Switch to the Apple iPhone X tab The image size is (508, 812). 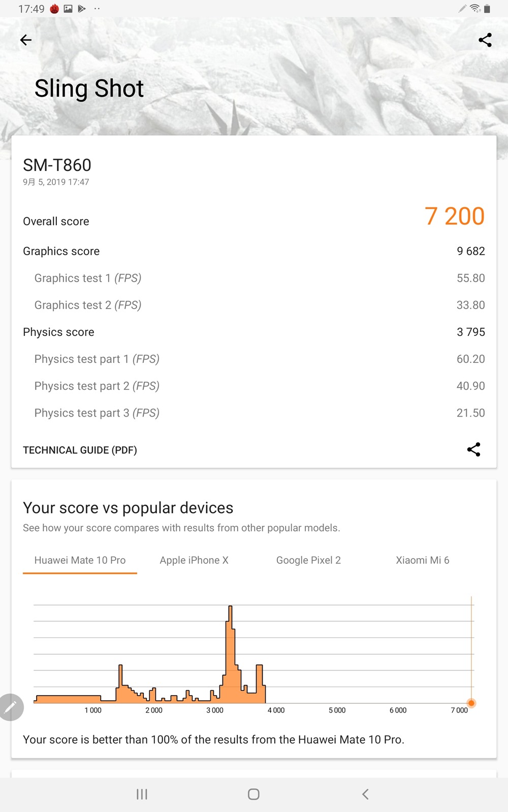coord(194,560)
